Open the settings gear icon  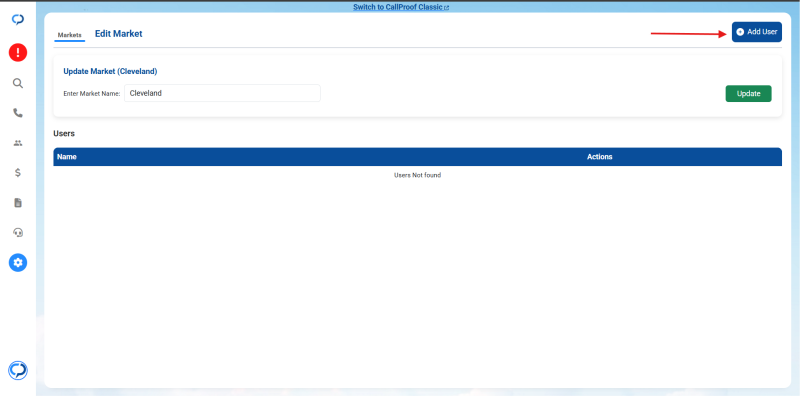(18, 262)
